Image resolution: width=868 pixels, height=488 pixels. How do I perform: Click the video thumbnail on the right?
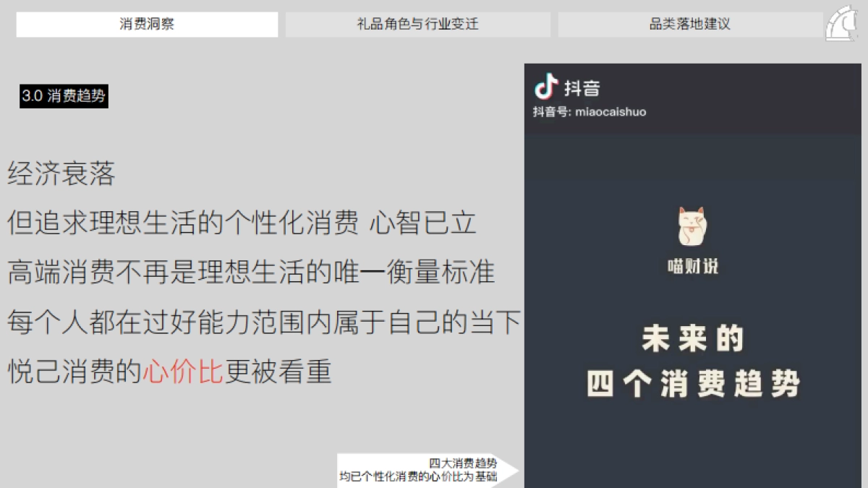click(693, 311)
